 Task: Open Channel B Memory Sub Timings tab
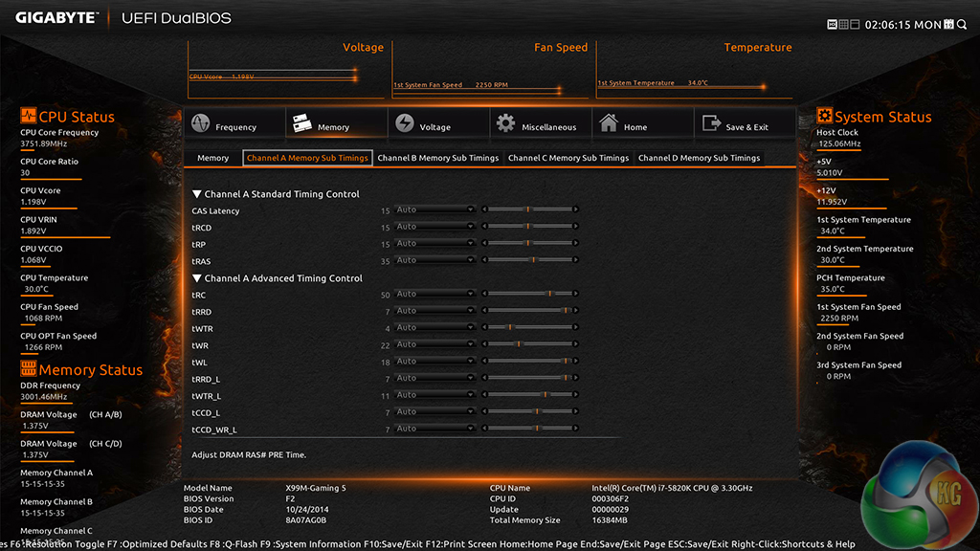pos(438,158)
